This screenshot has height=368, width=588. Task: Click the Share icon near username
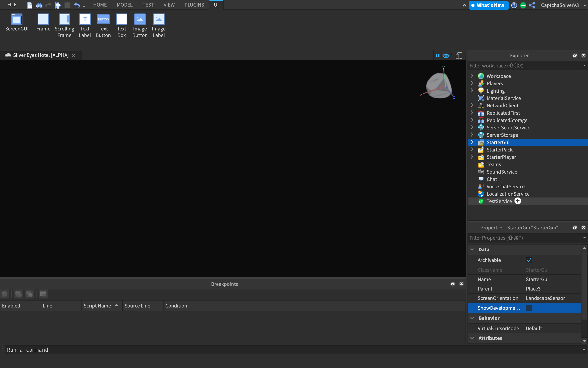[x=532, y=5]
